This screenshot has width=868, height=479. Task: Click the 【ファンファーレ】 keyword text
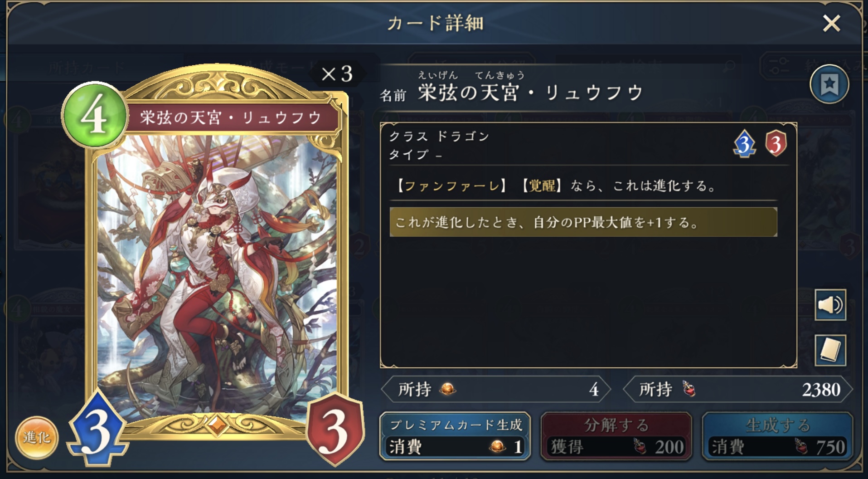(x=451, y=186)
